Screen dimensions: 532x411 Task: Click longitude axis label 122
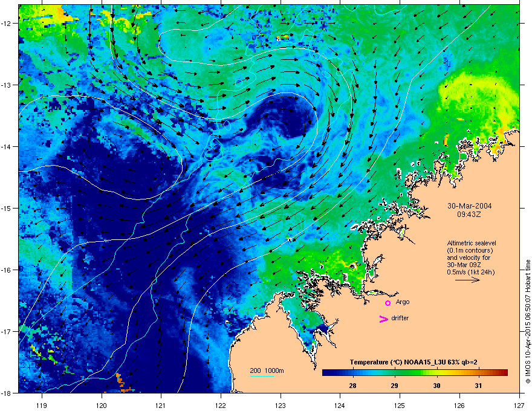pos(221,405)
